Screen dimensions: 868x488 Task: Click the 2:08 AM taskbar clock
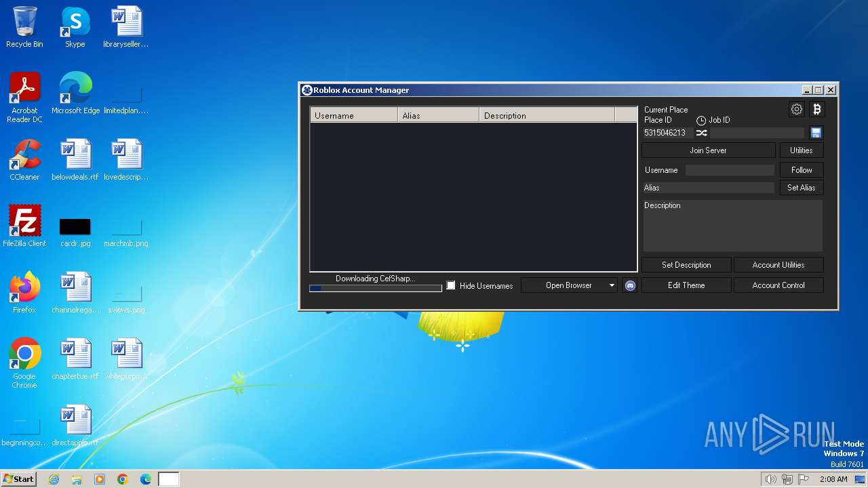pos(833,479)
